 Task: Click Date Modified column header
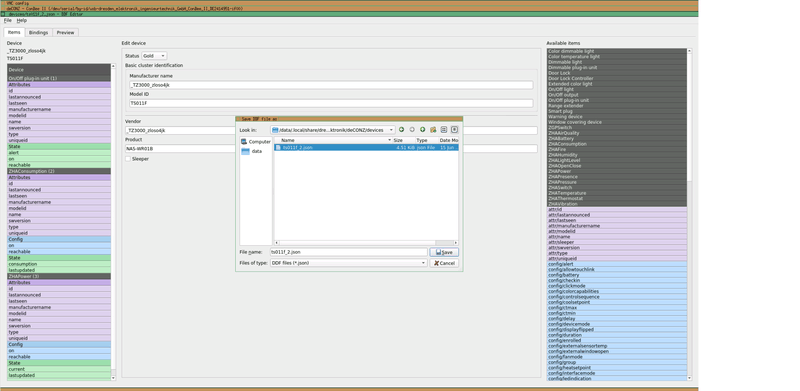click(448, 140)
